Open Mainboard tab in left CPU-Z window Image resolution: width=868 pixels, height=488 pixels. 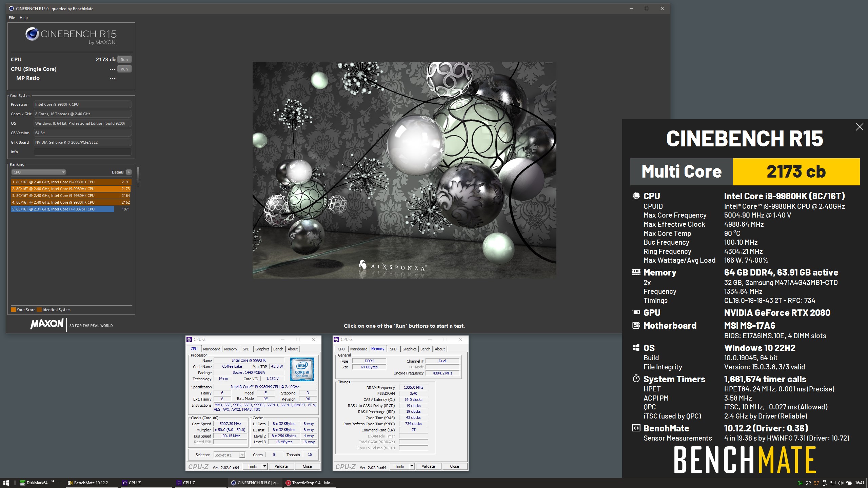pyautogui.click(x=212, y=349)
